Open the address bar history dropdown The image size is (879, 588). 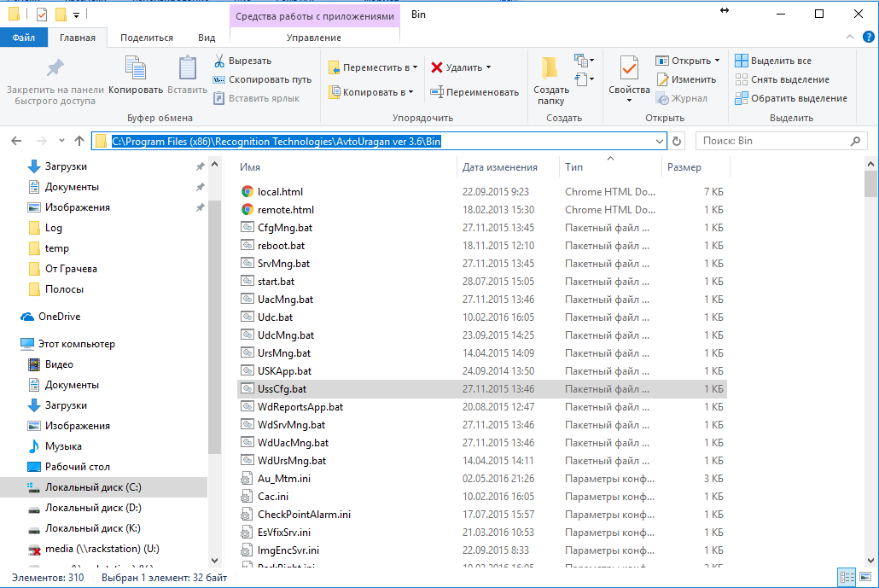[x=660, y=141]
